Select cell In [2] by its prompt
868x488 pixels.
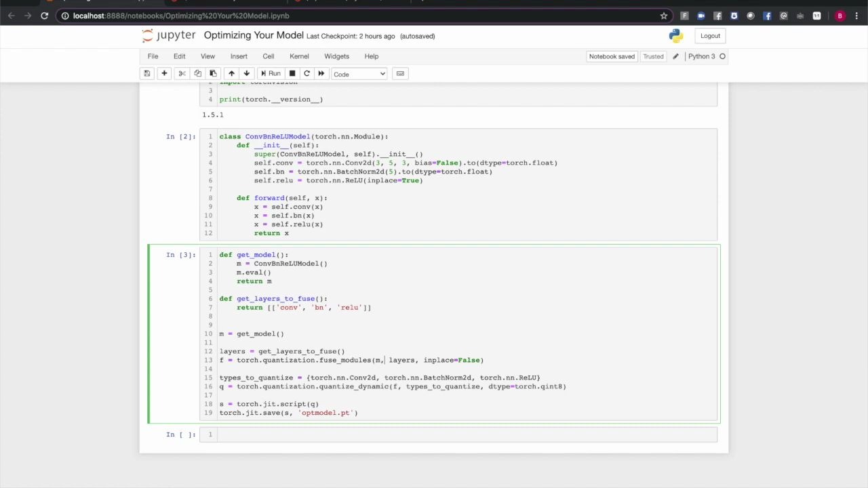(x=181, y=137)
